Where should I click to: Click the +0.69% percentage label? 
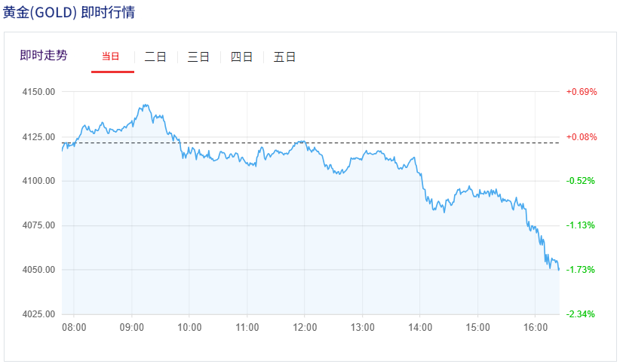point(582,92)
